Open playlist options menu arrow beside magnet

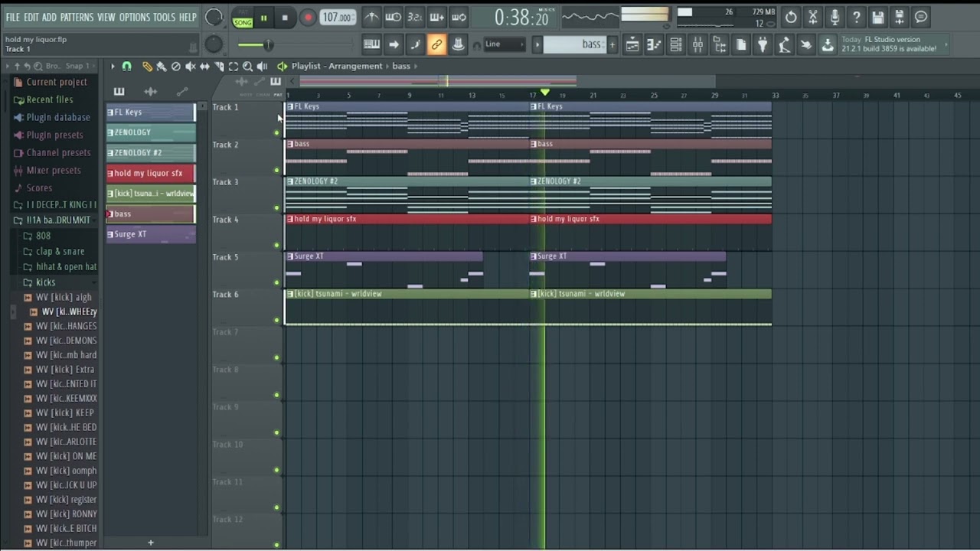[113, 67]
